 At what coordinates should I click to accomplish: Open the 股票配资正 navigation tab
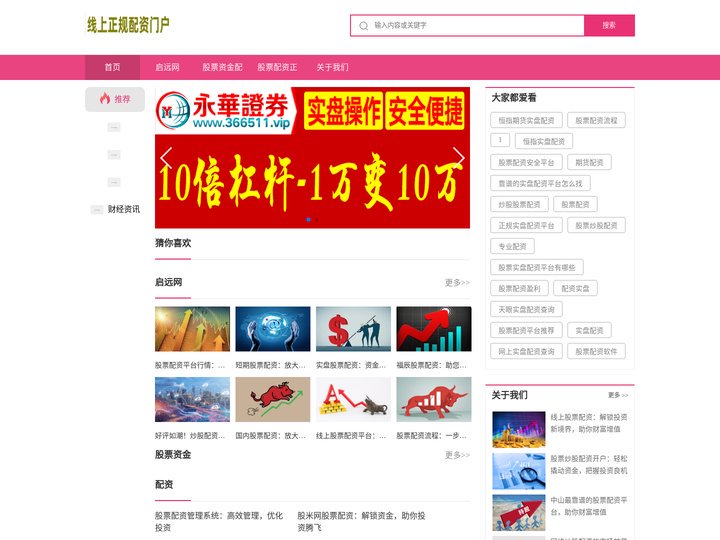[277, 68]
